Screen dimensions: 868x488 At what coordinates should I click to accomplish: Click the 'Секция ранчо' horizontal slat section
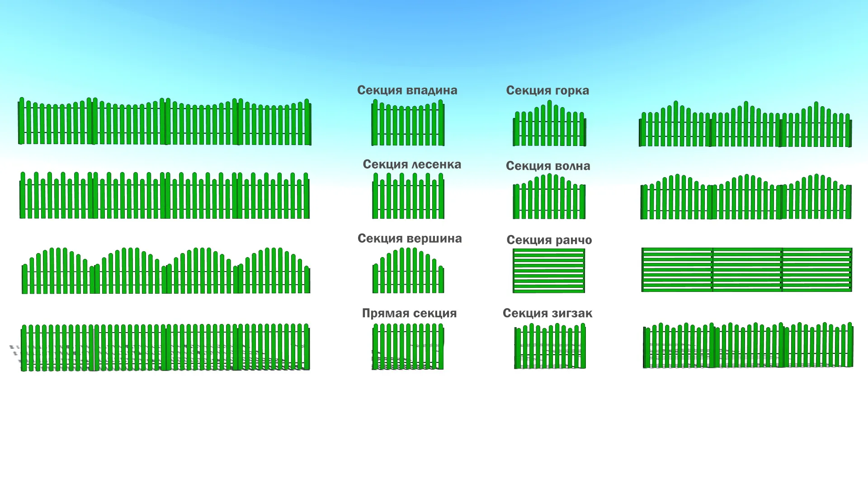point(549,270)
